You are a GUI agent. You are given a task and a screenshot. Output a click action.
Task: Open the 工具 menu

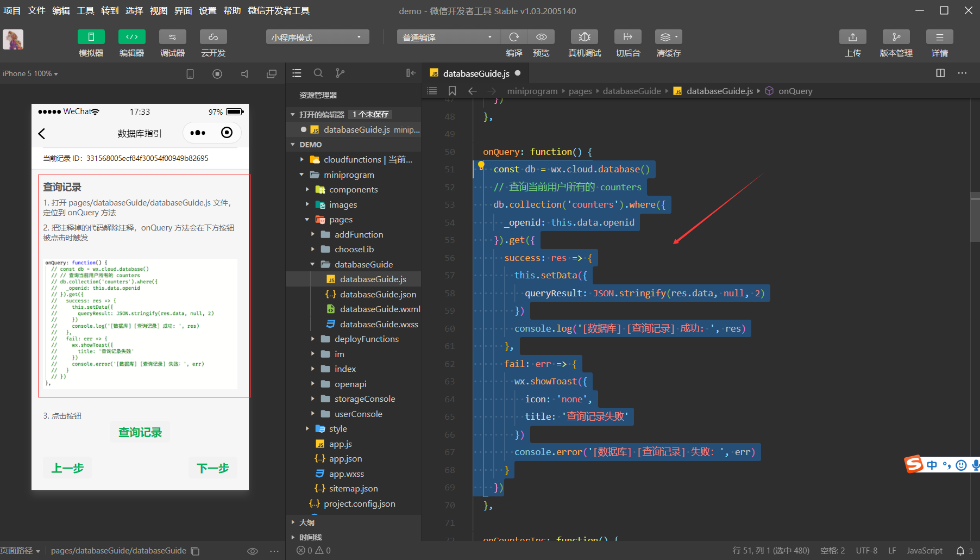(x=85, y=11)
